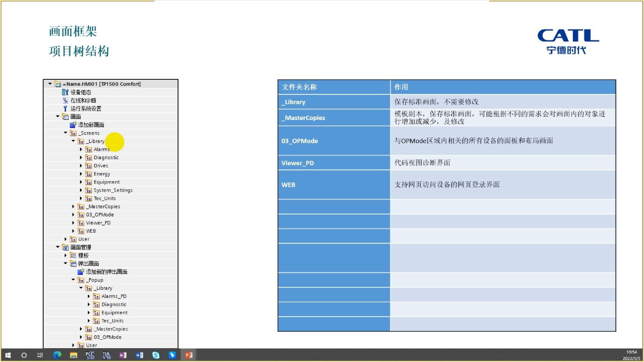Collapse the 画面管理 node arrow
The width and height of the screenshot is (644, 362).
(x=58, y=247)
